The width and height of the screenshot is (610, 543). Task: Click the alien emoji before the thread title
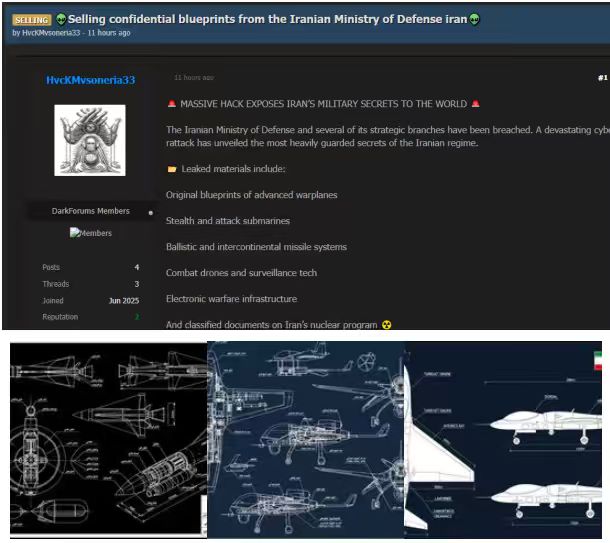tap(61, 19)
